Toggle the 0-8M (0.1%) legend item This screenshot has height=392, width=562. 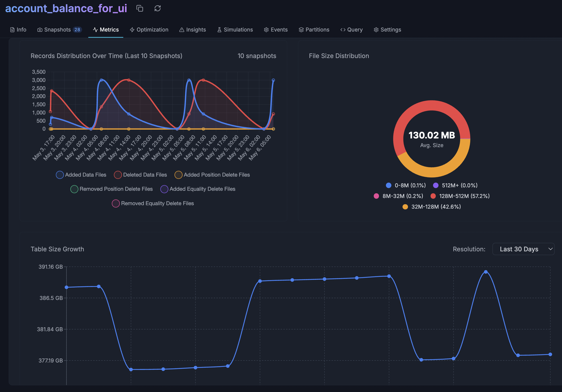click(x=406, y=185)
